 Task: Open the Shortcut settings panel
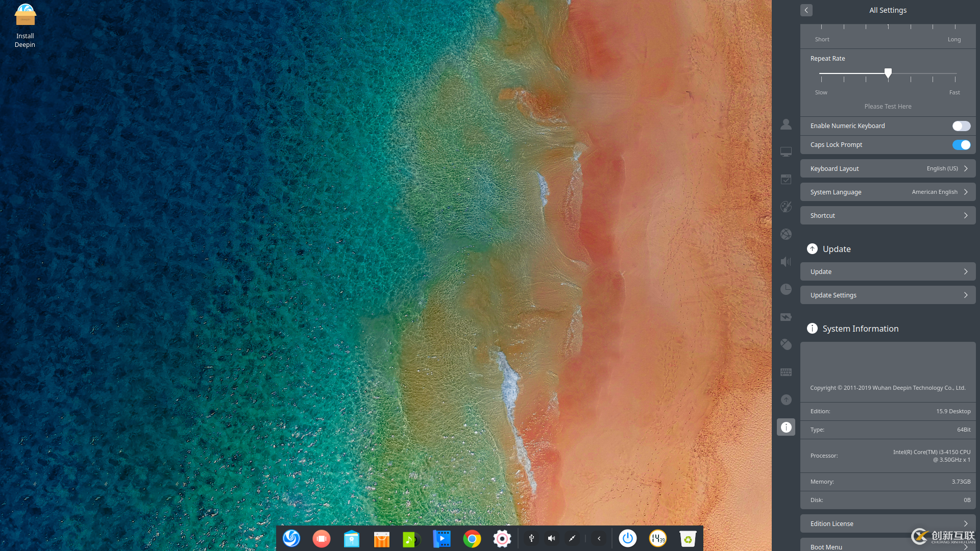888,215
